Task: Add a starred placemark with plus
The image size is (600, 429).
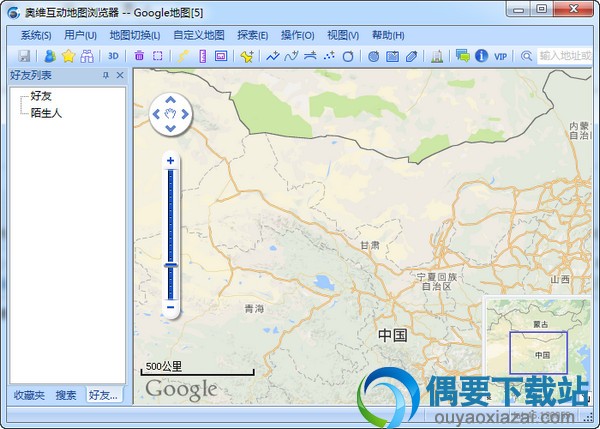Action: point(247,56)
